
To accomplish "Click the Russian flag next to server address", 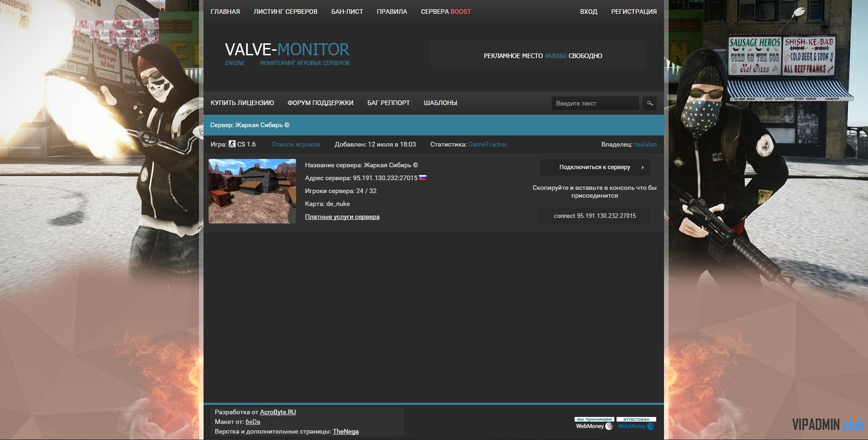I will (x=423, y=177).
